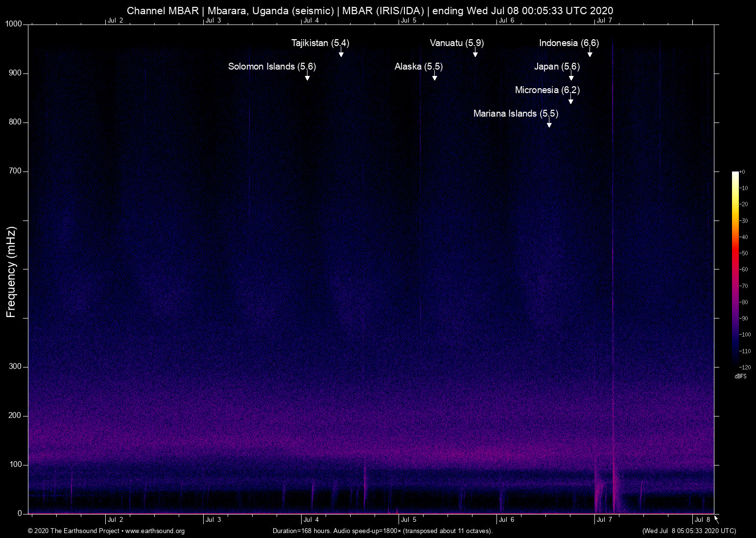This screenshot has height=538, width=756.
Task: Click the -50 value on the dBFS scale
Action: tap(744, 253)
